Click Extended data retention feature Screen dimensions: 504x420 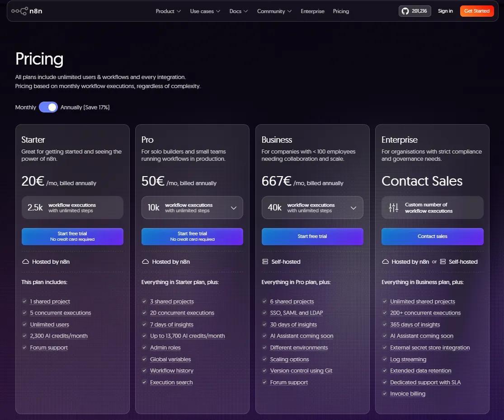[x=420, y=371]
